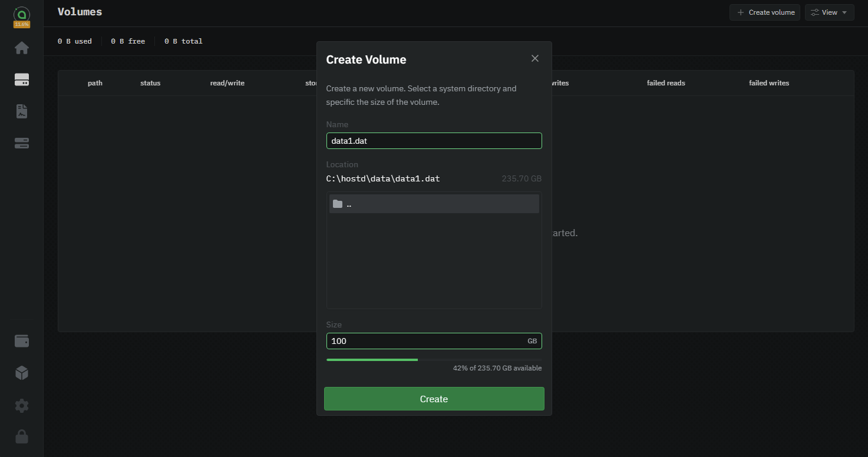The image size is (868, 457).
Task: Select the parent directory '..' folder entry
Action: click(434, 204)
